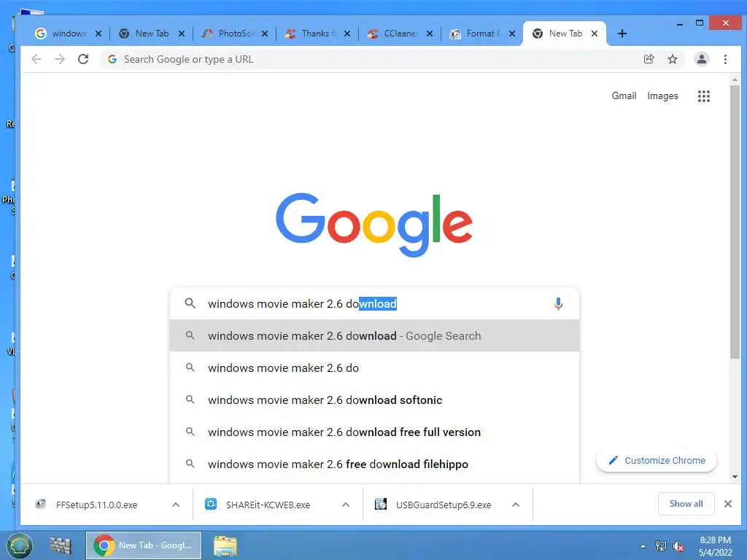Open USBGuardSetup6.9.exe download

[443, 505]
